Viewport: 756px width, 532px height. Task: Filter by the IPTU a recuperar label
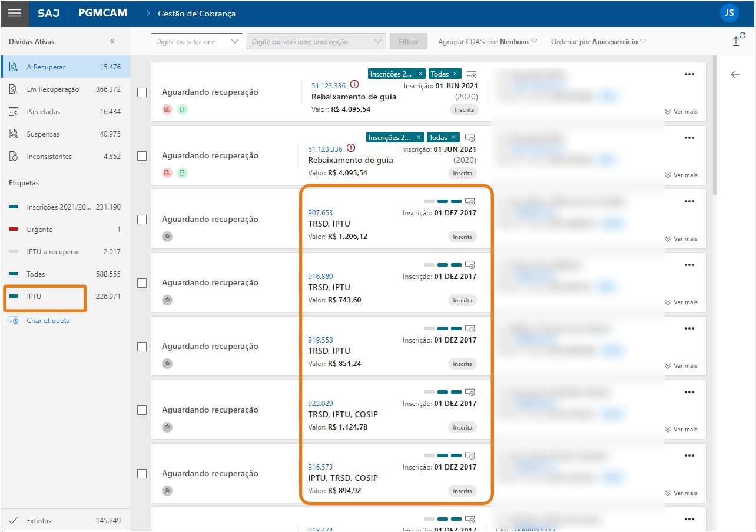65,252
